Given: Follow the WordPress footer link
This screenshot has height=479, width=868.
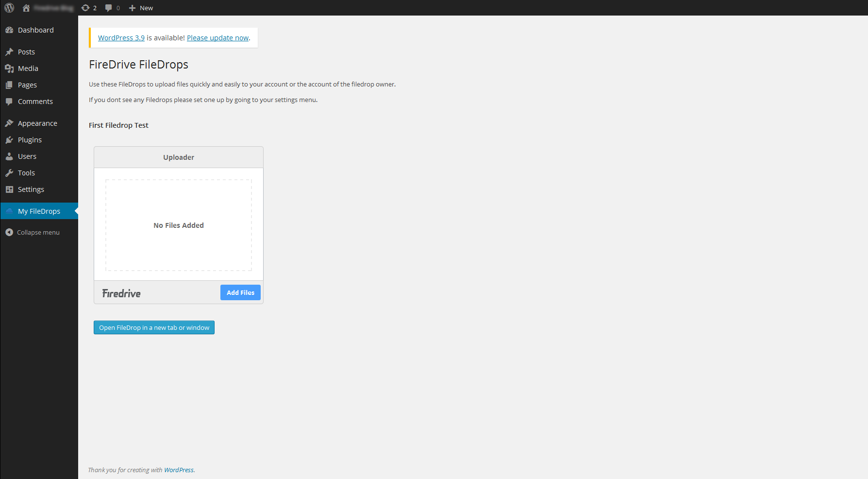Looking at the screenshot, I should tap(179, 470).
